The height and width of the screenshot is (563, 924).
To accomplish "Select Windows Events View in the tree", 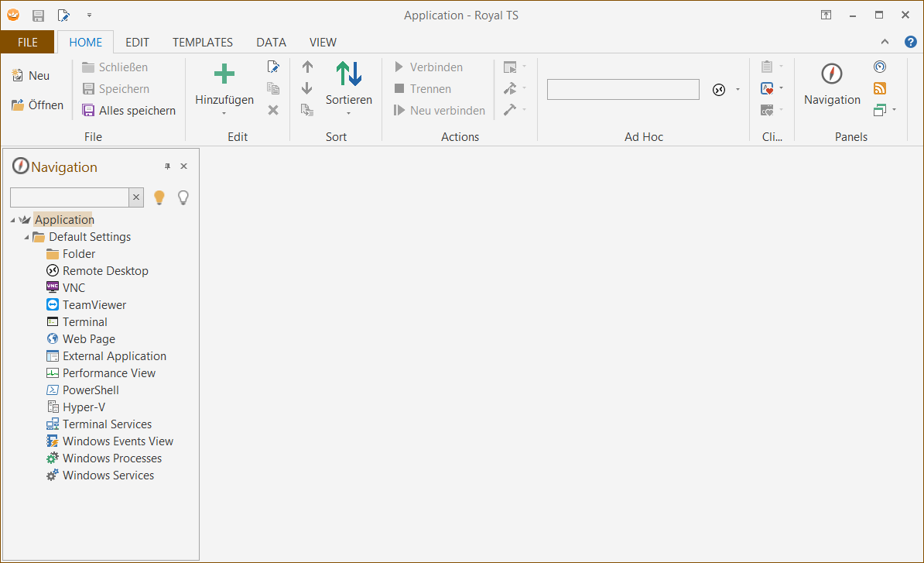I will [118, 441].
